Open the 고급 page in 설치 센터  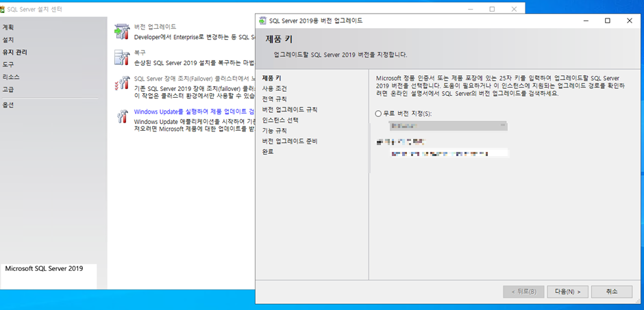tap(8, 89)
